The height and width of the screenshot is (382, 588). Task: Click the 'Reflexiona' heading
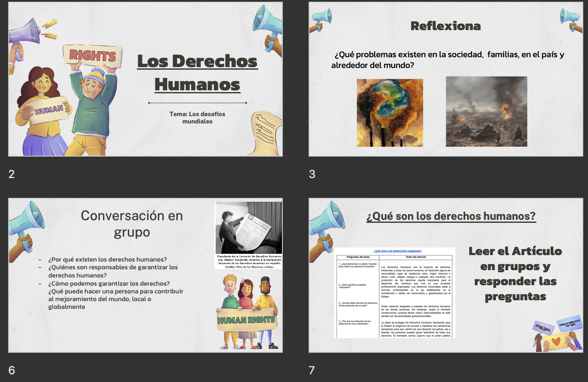(446, 26)
